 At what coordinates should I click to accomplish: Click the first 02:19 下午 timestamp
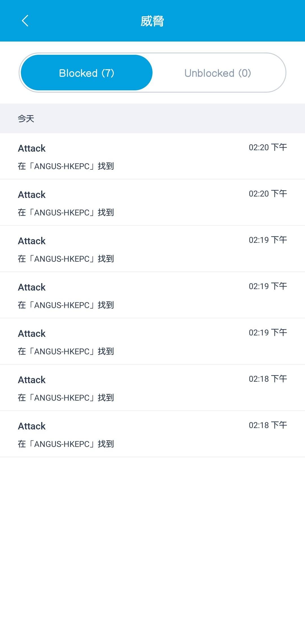click(267, 240)
